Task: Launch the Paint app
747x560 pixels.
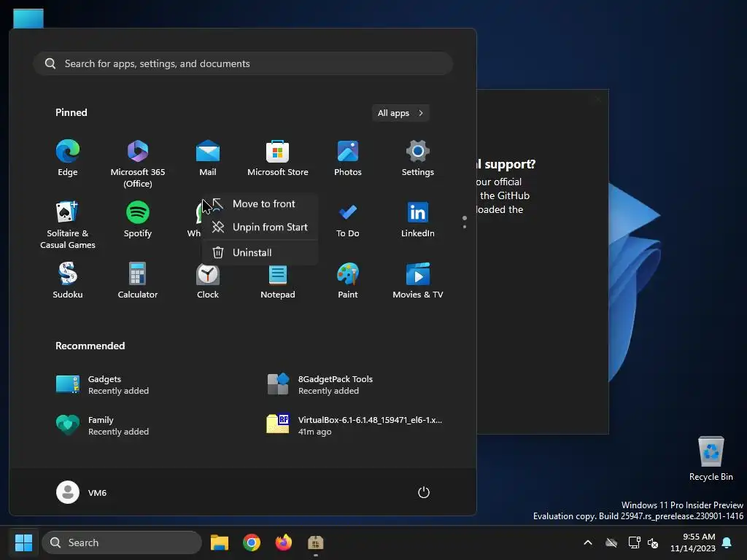Action: [348, 281]
